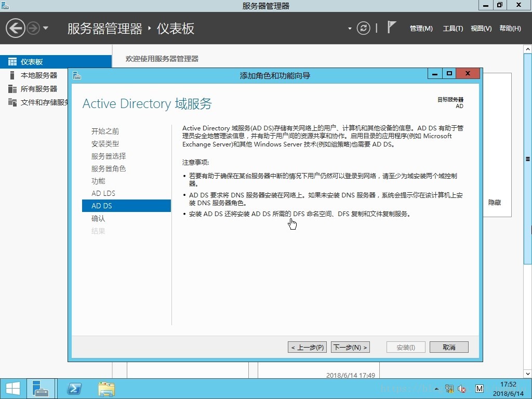The width and height of the screenshot is (532, 399).
Task: Open the 视图(V) menu
Action: (x=481, y=29)
